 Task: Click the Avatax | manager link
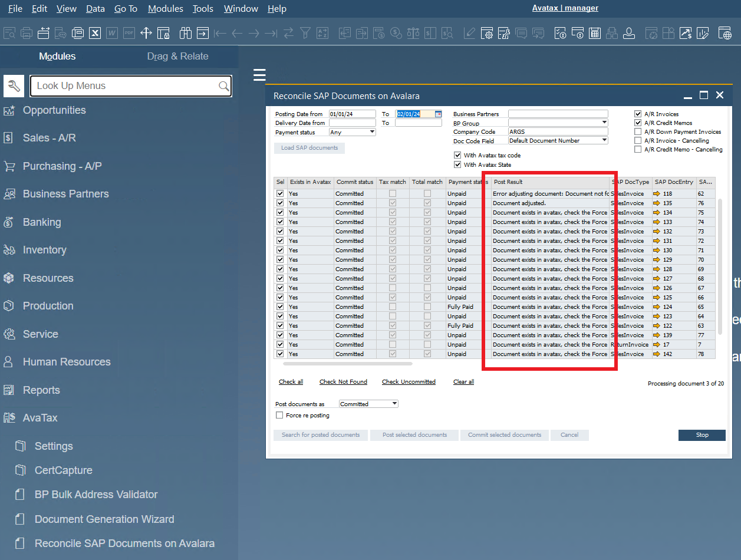pos(565,8)
